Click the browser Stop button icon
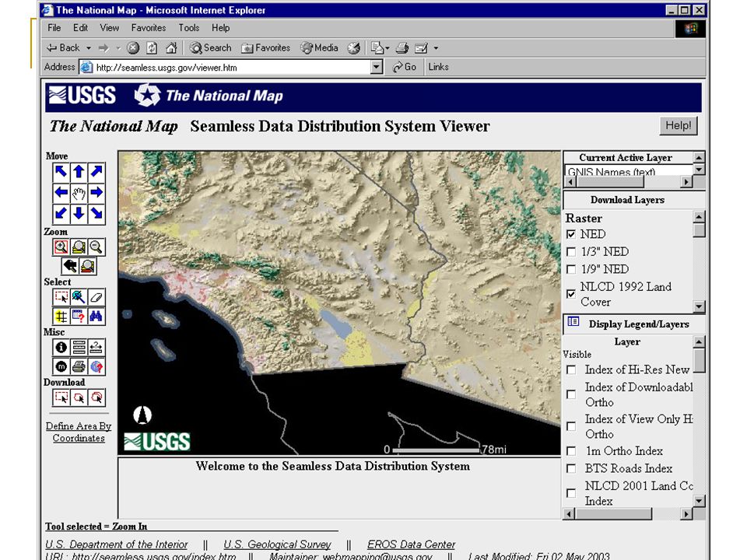 (133, 47)
